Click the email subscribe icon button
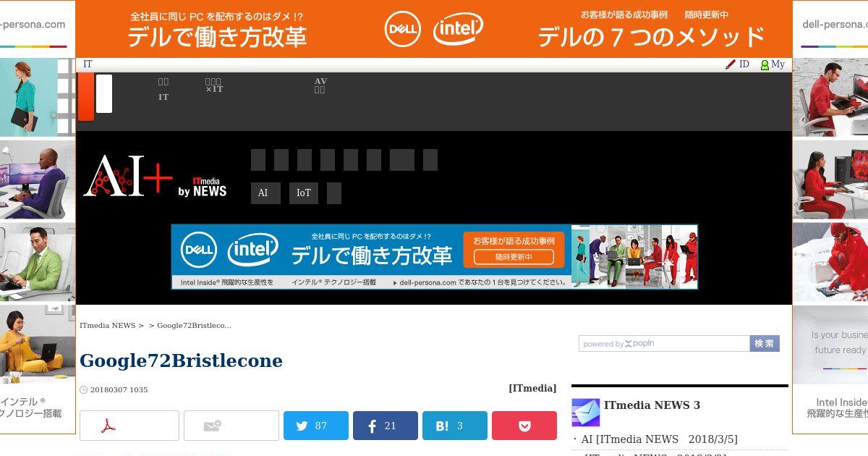 (231, 426)
